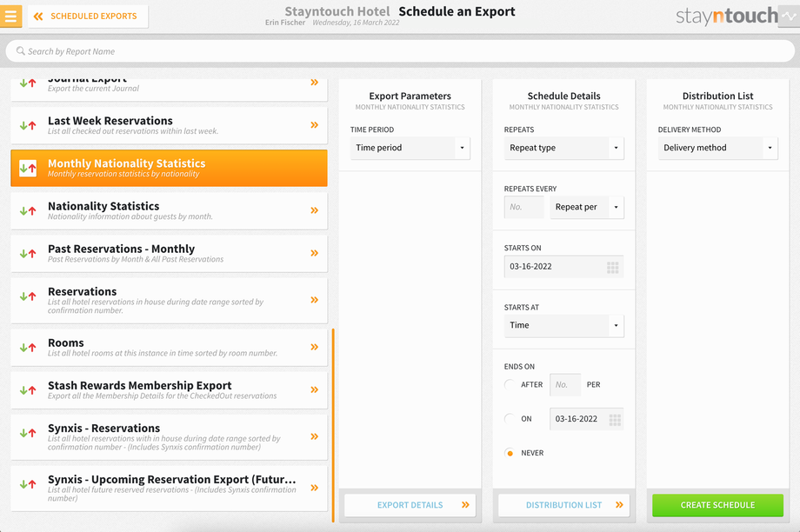
Task: Open the Starts At Time dropdown
Action: (563, 325)
